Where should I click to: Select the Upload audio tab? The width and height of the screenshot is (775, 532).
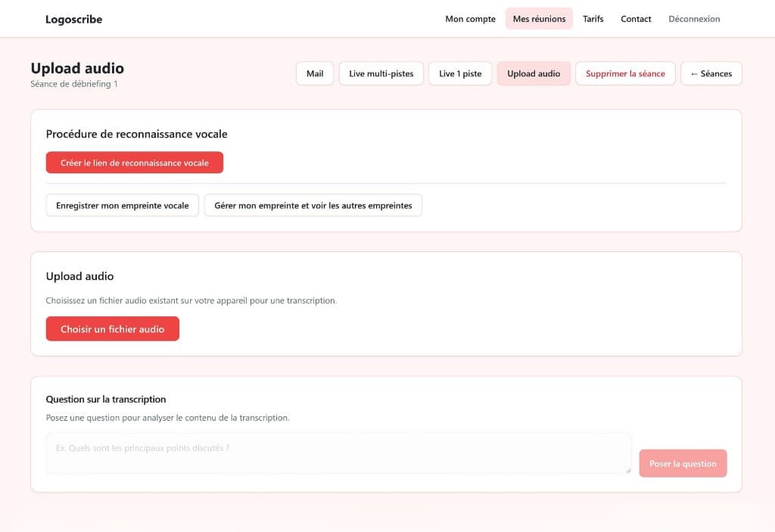point(534,73)
